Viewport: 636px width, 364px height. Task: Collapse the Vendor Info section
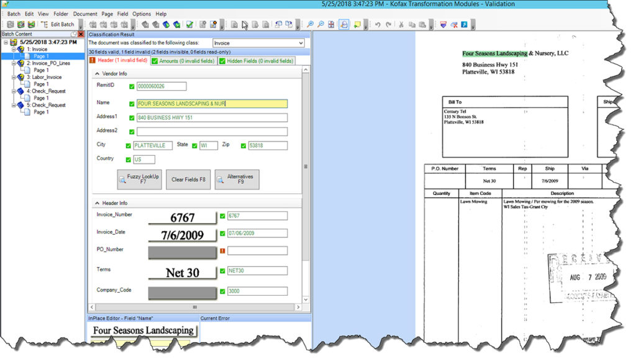98,73
